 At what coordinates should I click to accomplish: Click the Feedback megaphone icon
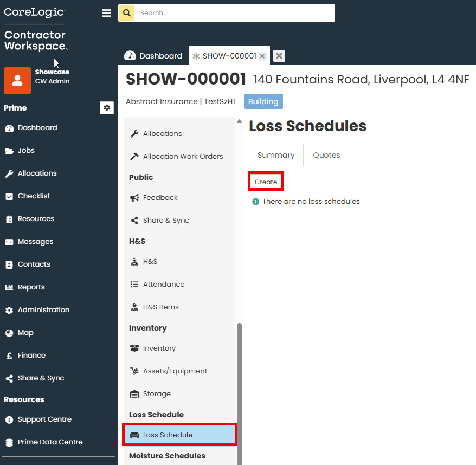134,198
